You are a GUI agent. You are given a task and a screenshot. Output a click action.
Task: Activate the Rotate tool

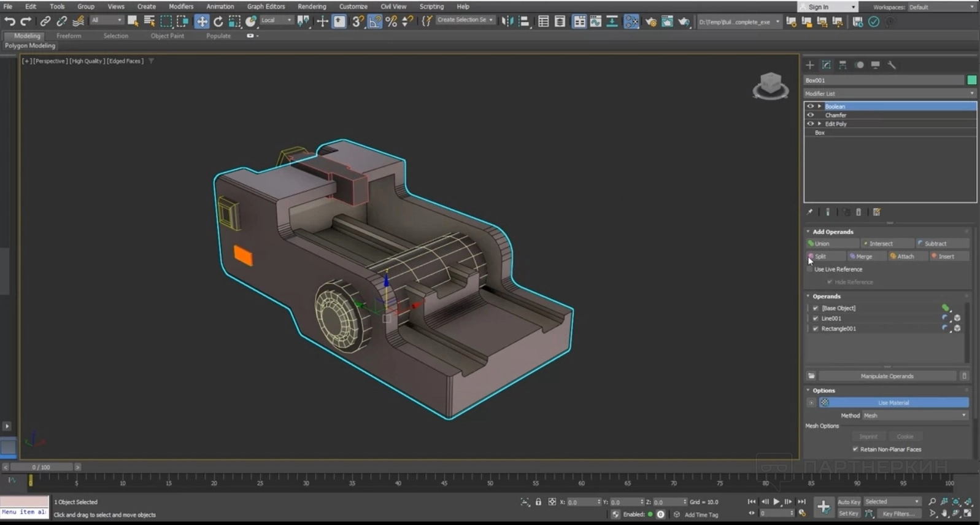pos(218,21)
